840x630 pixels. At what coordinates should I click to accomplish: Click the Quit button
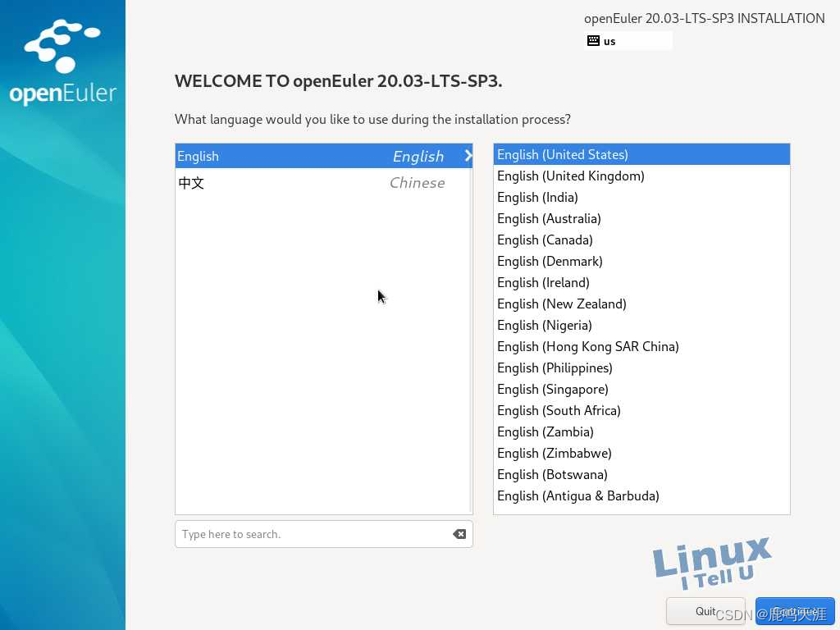705,611
